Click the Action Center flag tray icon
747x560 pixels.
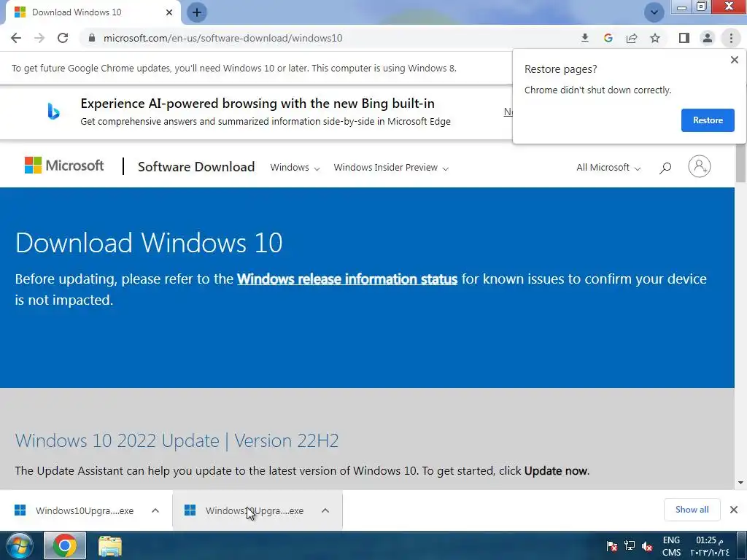(x=612, y=545)
